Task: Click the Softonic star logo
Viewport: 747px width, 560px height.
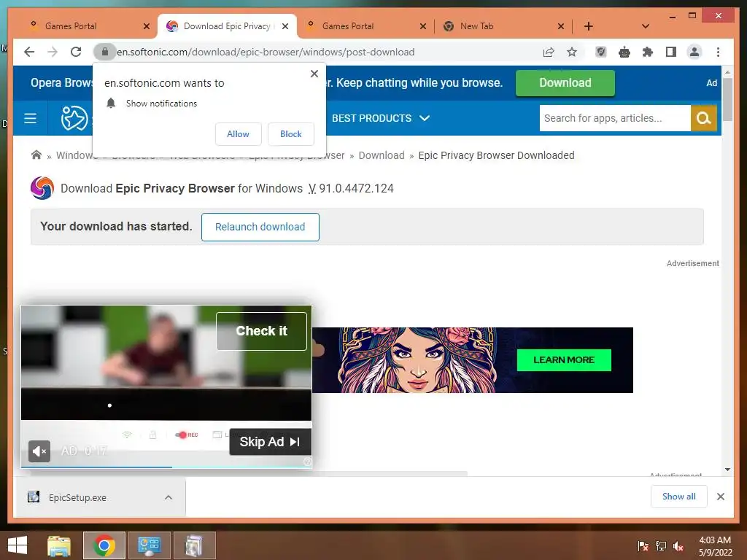Action: click(x=74, y=118)
